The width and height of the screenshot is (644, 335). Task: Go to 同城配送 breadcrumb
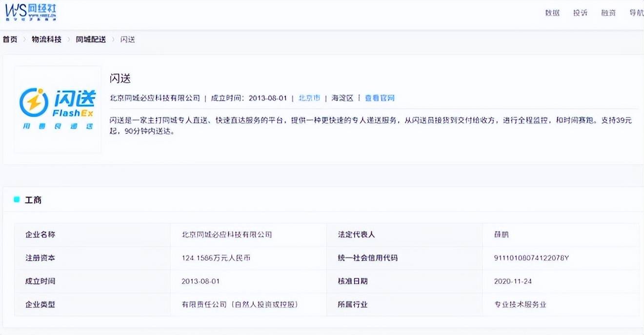pos(91,40)
